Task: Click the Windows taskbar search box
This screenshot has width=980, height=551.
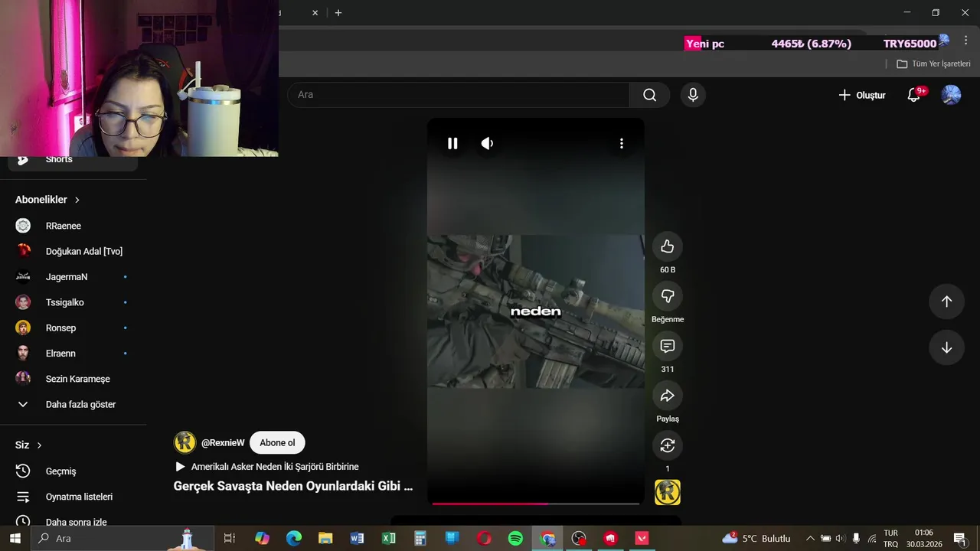Action: [122, 538]
